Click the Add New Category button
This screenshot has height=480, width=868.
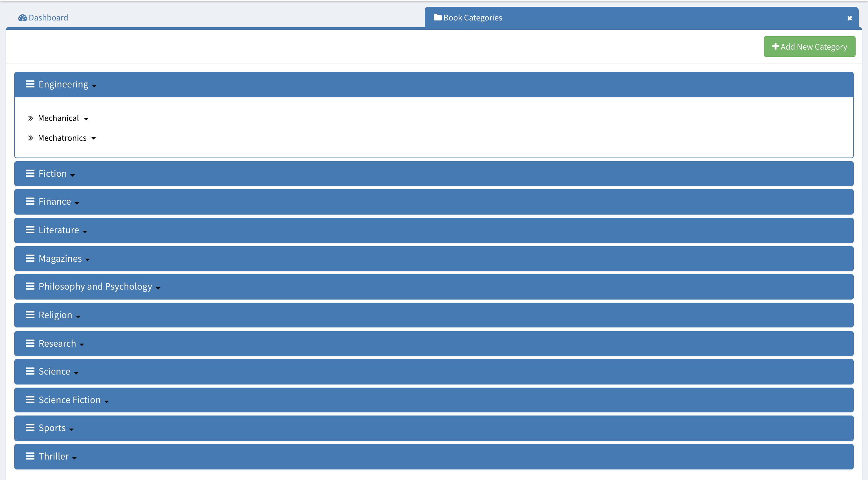tap(809, 47)
